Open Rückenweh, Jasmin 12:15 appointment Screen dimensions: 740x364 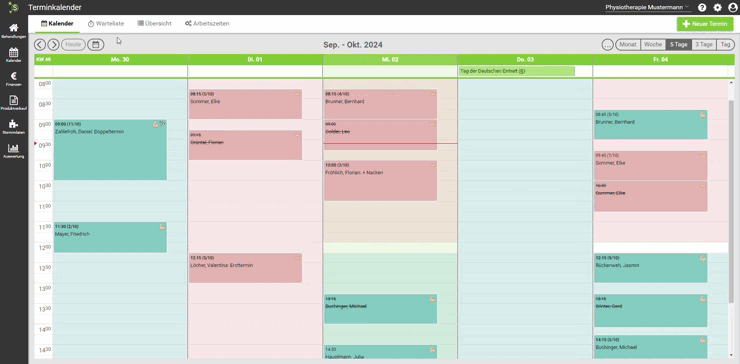coord(651,268)
